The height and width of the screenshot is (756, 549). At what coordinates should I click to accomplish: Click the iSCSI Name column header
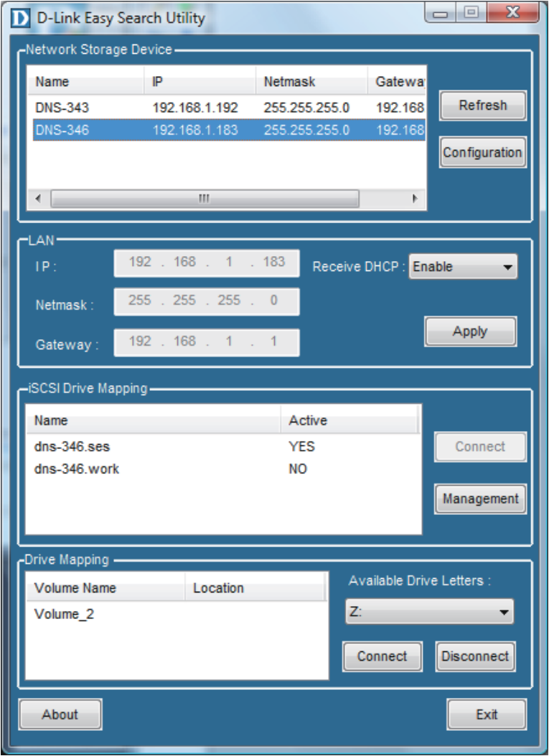pos(154,420)
